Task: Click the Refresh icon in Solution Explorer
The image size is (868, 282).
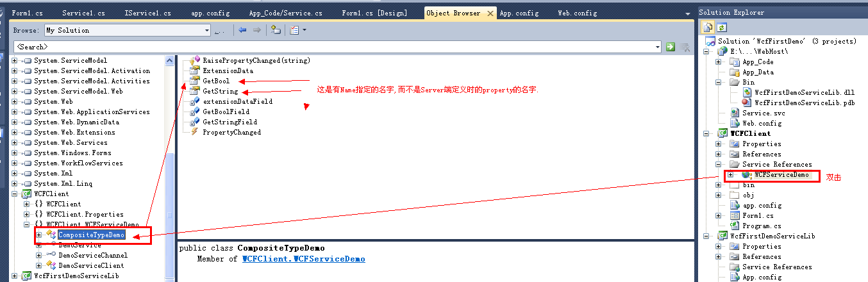Action: click(721, 27)
